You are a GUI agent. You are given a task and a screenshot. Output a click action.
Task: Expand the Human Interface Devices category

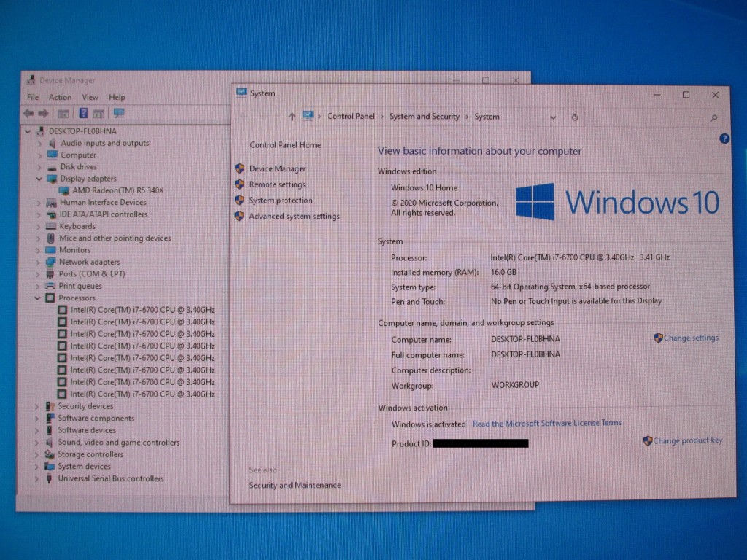tap(39, 203)
